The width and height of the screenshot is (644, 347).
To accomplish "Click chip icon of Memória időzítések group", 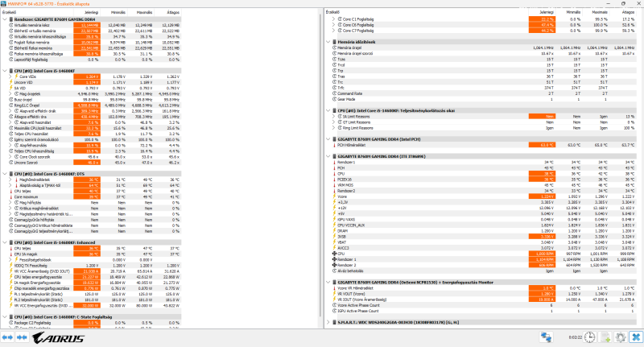I will pos(334,42).
